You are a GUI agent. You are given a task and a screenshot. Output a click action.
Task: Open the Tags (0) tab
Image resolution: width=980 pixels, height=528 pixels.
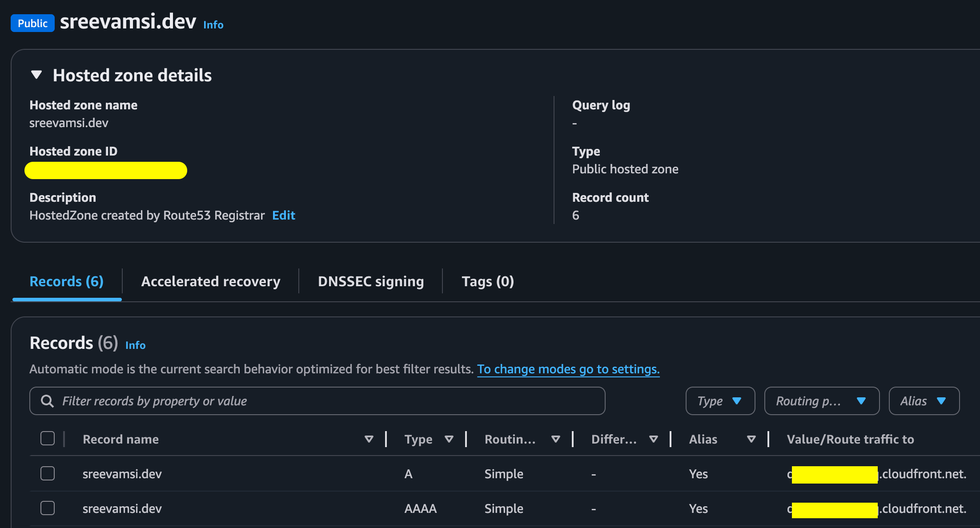(488, 281)
